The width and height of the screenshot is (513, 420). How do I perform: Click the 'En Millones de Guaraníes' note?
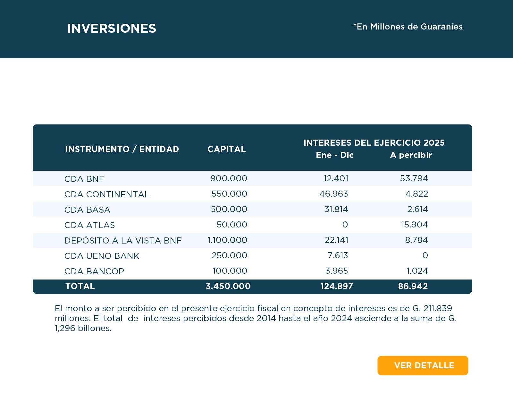408,27
